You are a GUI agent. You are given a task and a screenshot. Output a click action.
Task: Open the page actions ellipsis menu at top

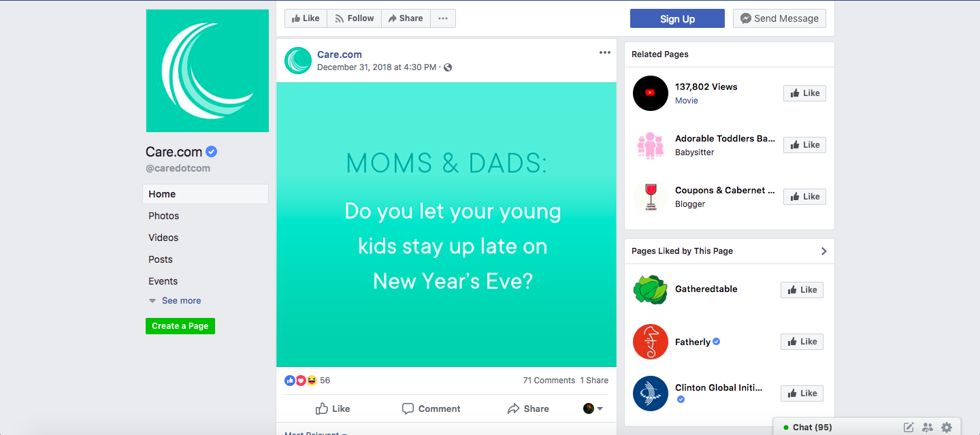[443, 18]
